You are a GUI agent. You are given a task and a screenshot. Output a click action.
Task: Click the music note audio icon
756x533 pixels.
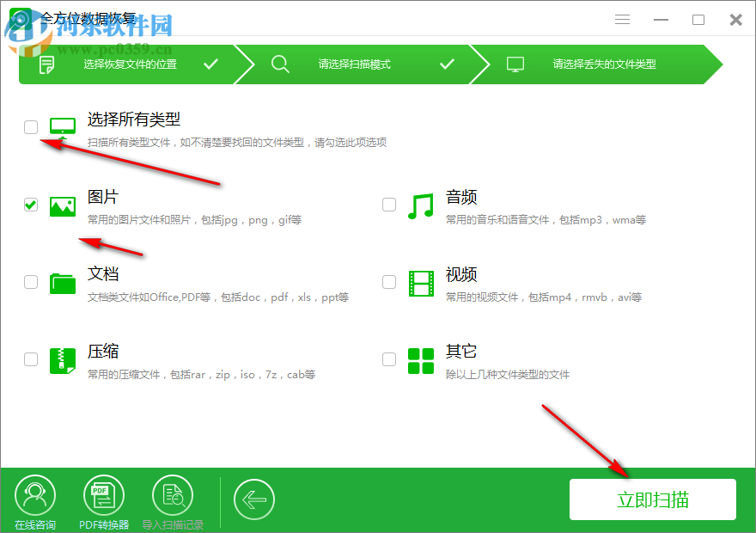[420, 205]
